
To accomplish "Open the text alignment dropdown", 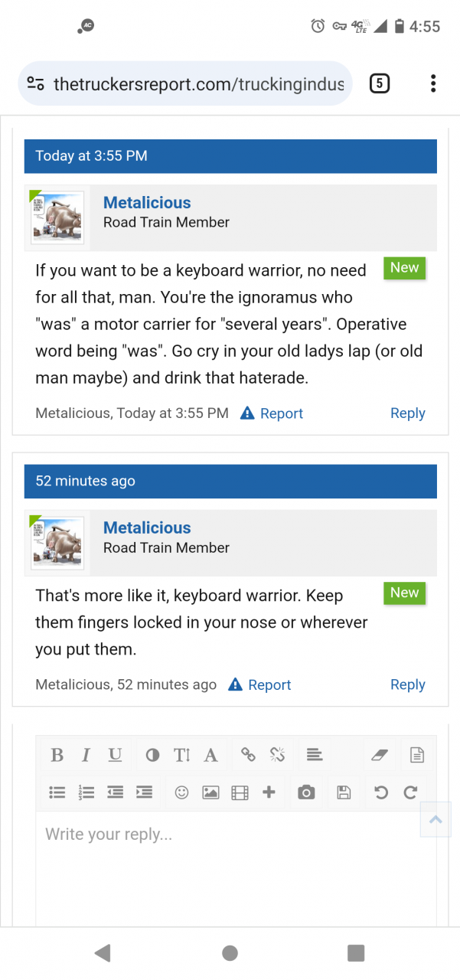I will pos(314,755).
